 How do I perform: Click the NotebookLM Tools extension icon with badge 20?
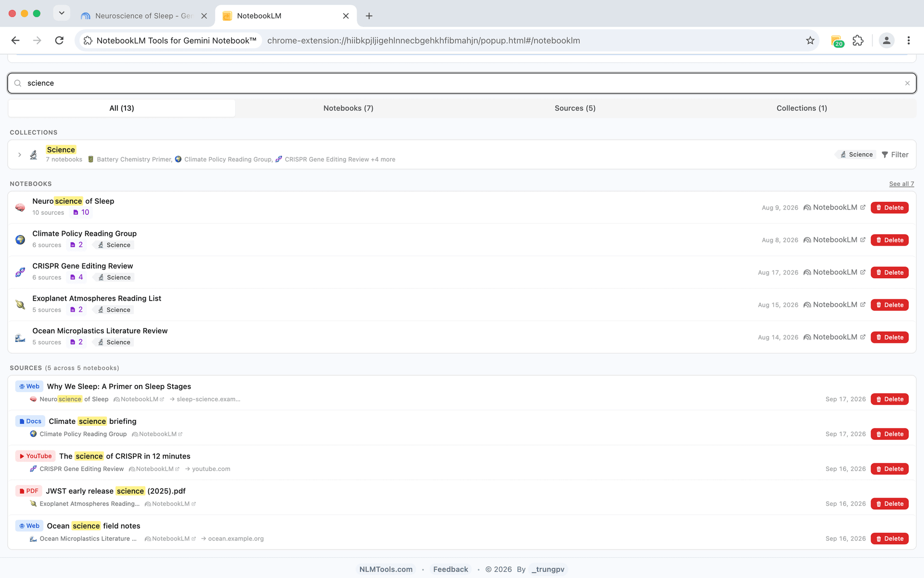coord(837,41)
